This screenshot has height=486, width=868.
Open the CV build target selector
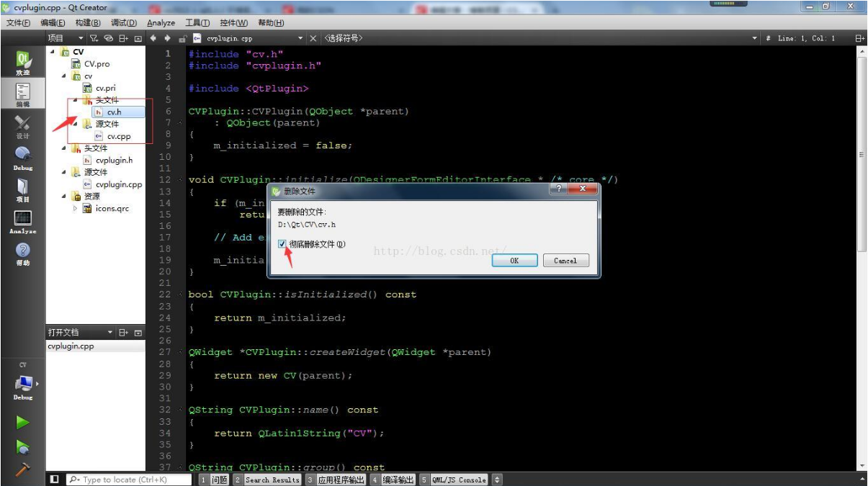23,382
